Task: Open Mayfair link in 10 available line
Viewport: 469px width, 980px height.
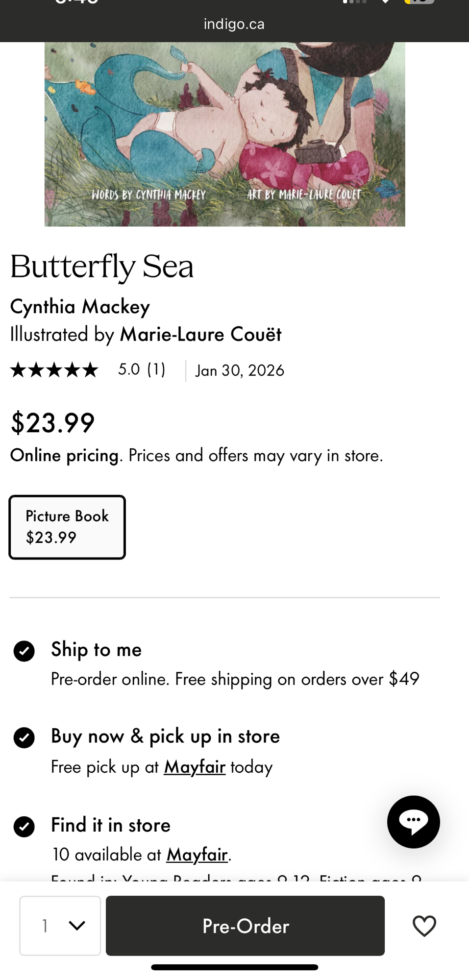Action: (x=197, y=855)
